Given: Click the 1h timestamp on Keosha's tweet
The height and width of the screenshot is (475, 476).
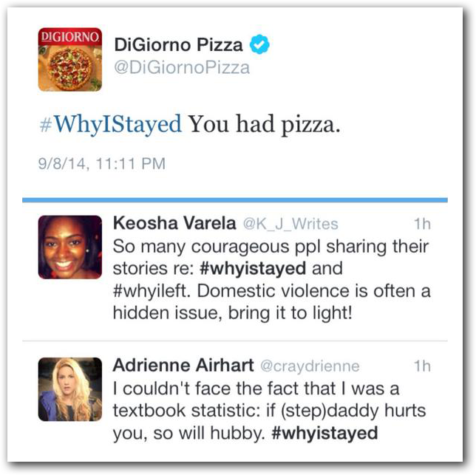Looking at the screenshot, I should pos(422,224).
